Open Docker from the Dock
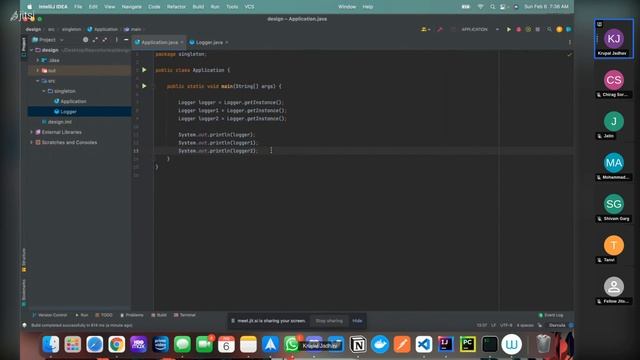The image size is (640, 360). pyautogui.click(x=380, y=344)
